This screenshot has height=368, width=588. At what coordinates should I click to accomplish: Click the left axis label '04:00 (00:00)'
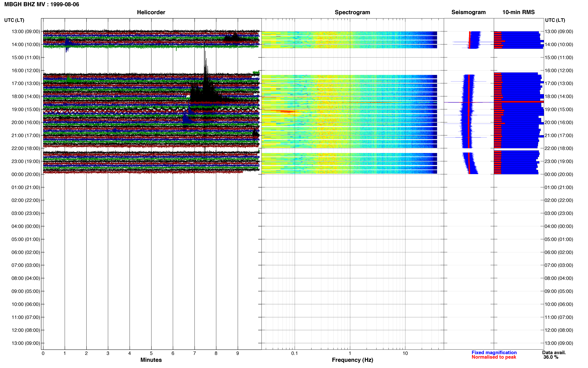pos(26,226)
